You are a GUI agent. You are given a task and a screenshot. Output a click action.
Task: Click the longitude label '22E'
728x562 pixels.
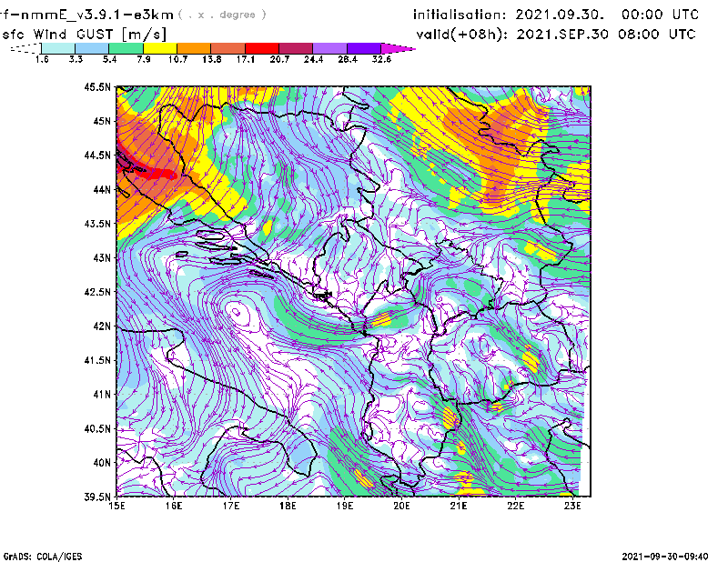[x=515, y=506]
